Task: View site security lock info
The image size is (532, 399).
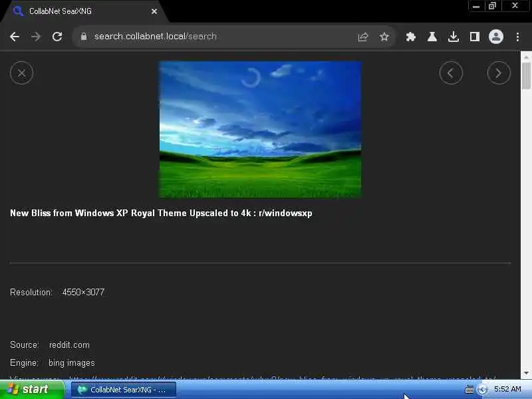Action: click(x=84, y=37)
